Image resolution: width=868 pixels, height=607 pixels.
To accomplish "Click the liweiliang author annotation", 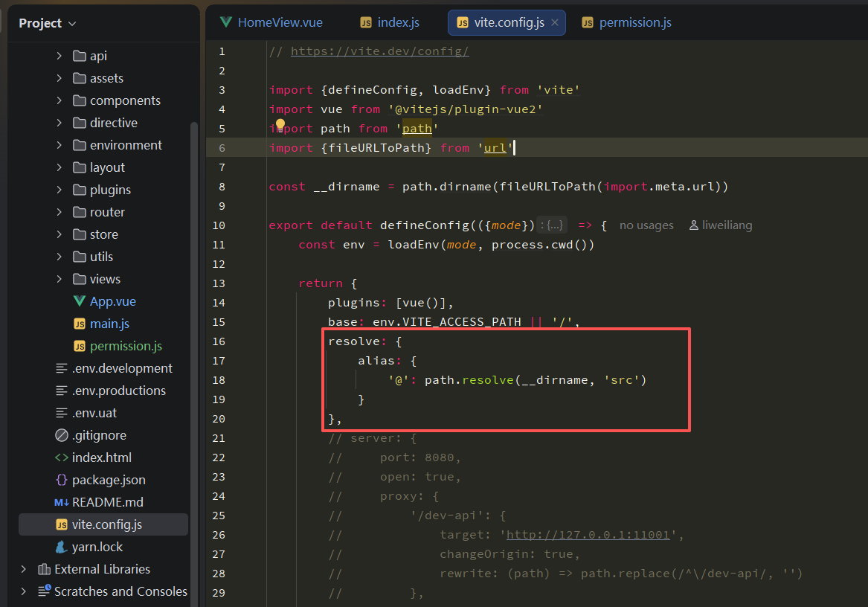I will pyautogui.click(x=726, y=225).
